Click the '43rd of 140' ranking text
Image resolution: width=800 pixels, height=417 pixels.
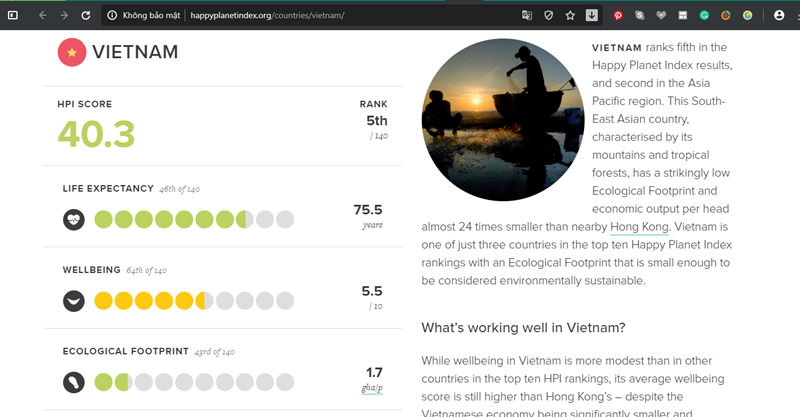(214, 352)
